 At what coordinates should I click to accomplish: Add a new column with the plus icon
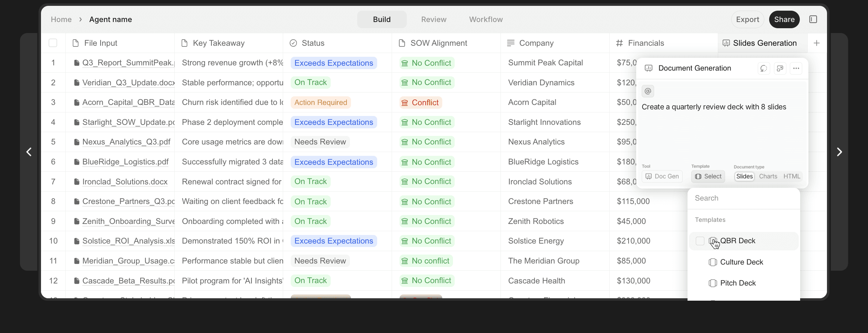(x=817, y=43)
